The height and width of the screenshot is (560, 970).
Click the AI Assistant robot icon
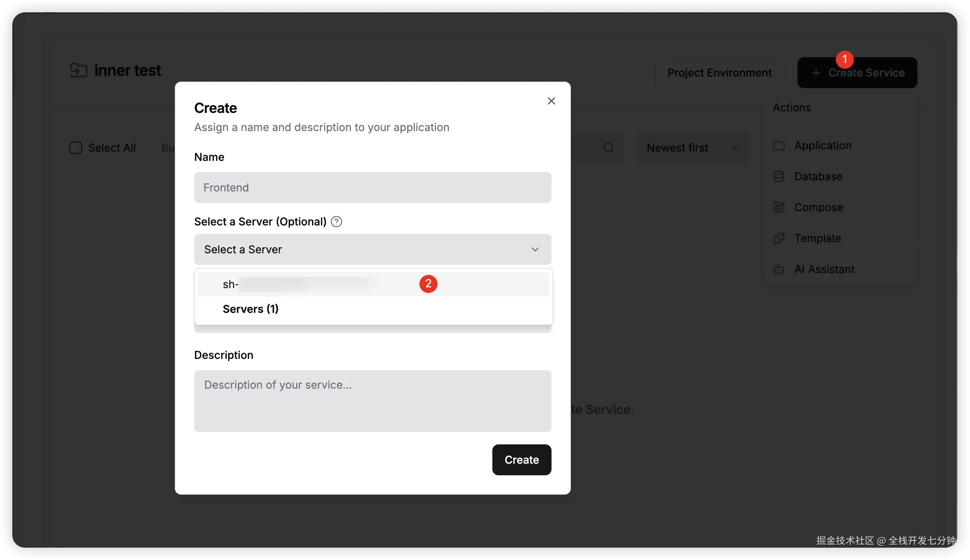point(779,269)
